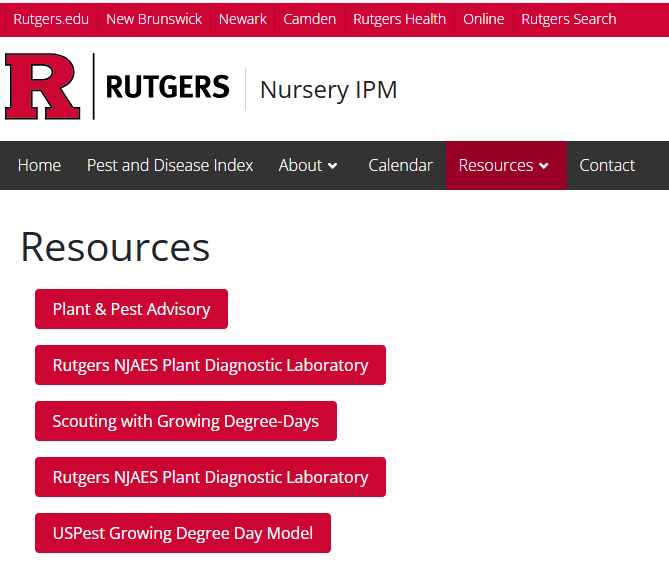Open Rutgers Search link

(x=569, y=19)
